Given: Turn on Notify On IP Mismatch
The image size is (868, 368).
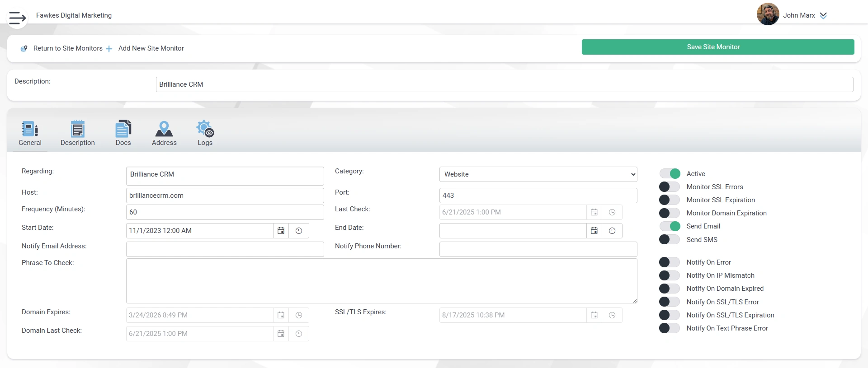Looking at the screenshot, I should coord(670,275).
